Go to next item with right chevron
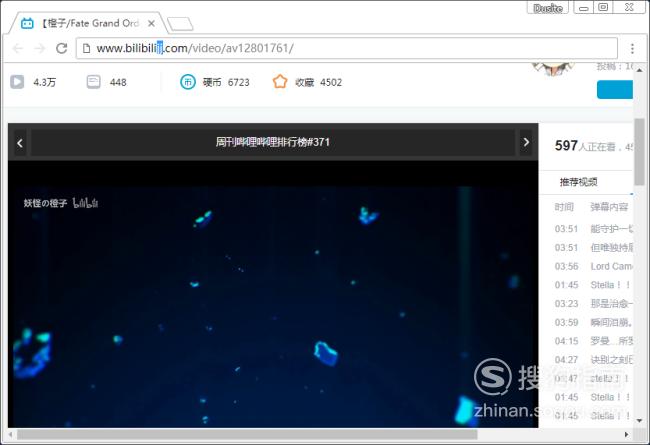650x445 pixels. tap(526, 142)
